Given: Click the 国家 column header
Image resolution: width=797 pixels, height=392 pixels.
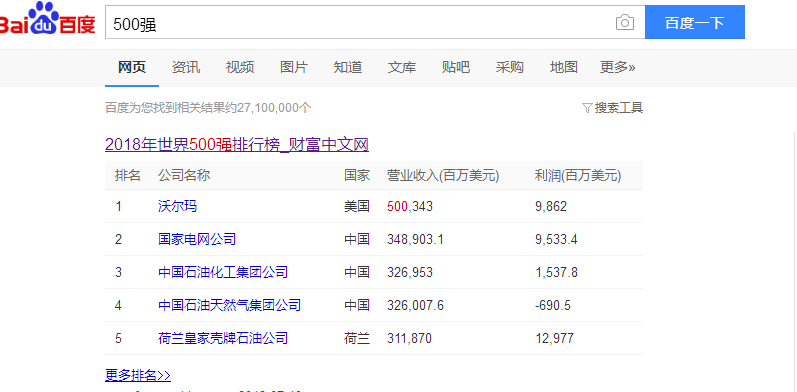Looking at the screenshot, I should 357,176.
